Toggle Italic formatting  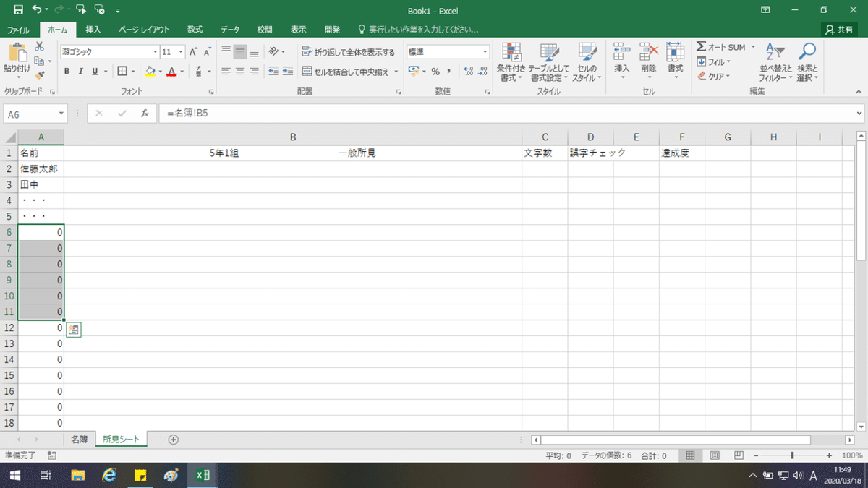click(x=81, y=71)
